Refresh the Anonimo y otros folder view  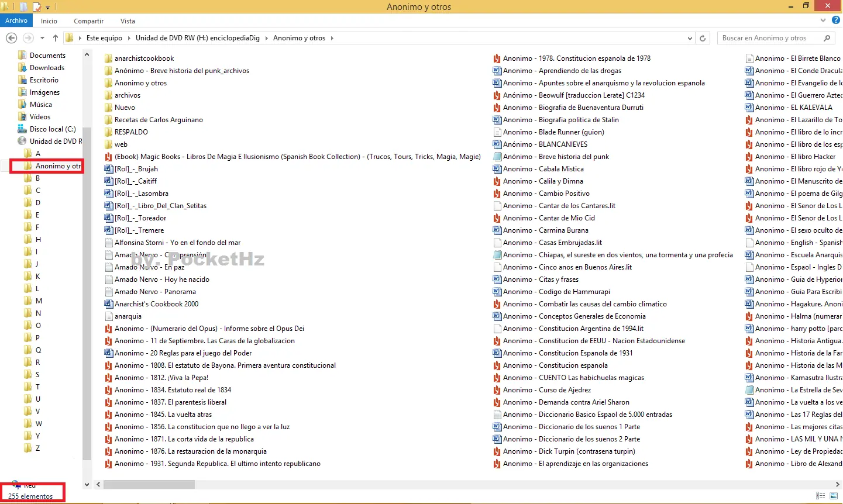[703, 38]
